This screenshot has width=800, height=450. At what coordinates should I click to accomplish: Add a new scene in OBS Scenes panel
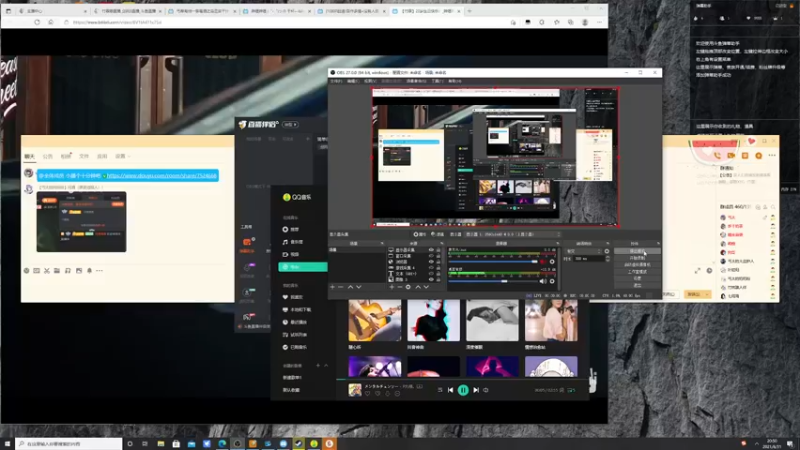332,287
